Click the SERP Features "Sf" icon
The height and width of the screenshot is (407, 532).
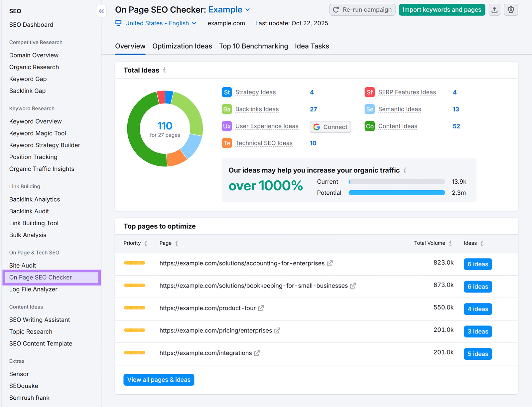point(369,92)
